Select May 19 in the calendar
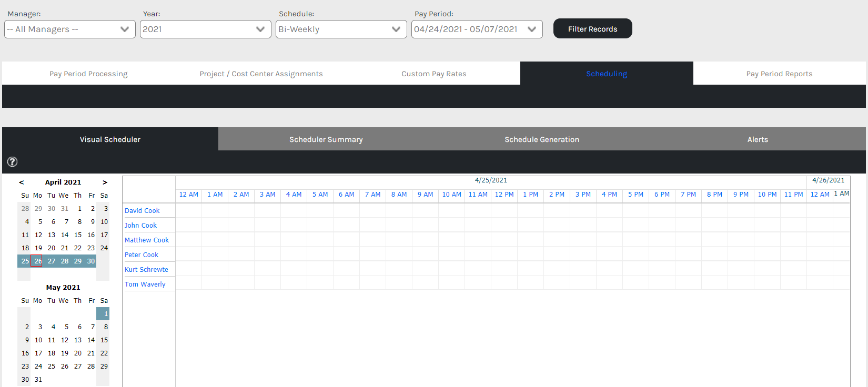 65,353
